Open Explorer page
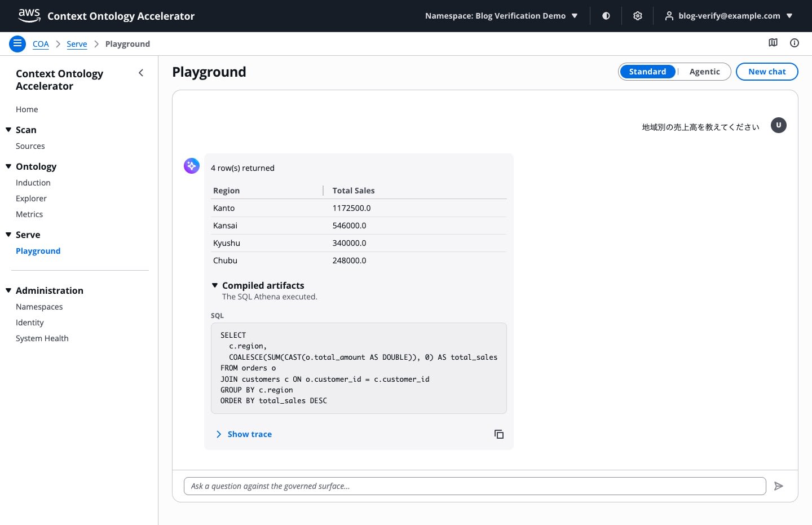Screen dimensions: 812x525 tap(32, 198)
